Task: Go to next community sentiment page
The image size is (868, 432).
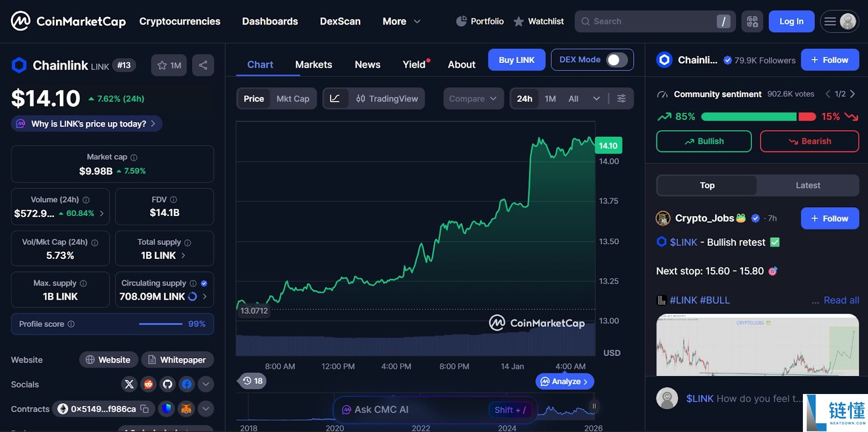Action: click(x=852, y=94)
